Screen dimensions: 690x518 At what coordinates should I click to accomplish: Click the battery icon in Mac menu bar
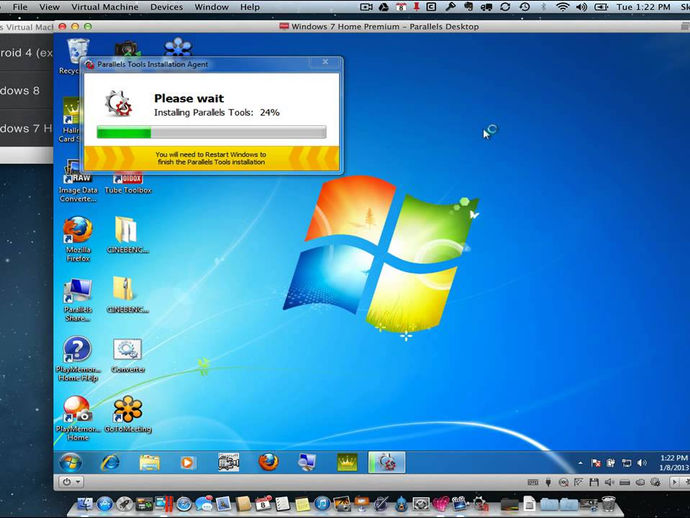pyautogui.click(x=601, y=7)
